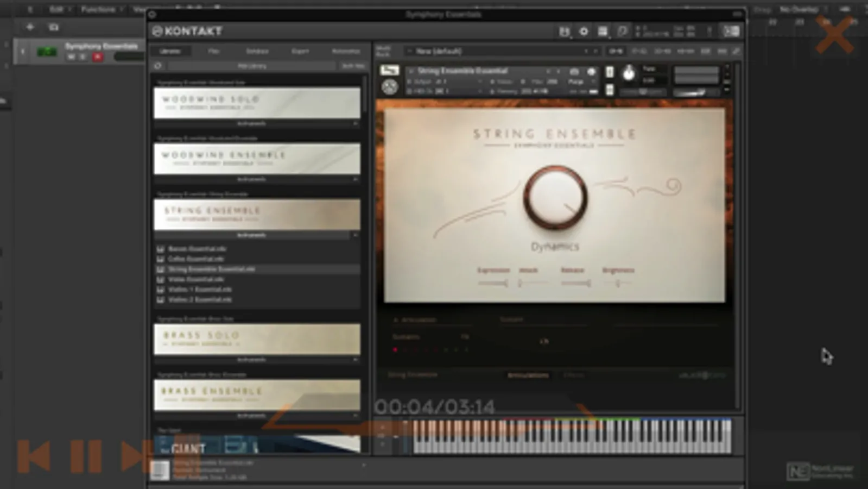The height and width of the screenshot is (489, 868).
Task: Expand Instruments under Brass Ensemble
Action: tap(257, 416)
